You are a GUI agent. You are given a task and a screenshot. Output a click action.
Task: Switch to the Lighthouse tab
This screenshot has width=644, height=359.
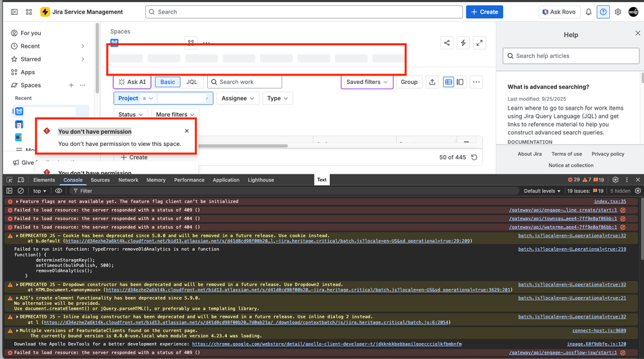tap(261, 180)
